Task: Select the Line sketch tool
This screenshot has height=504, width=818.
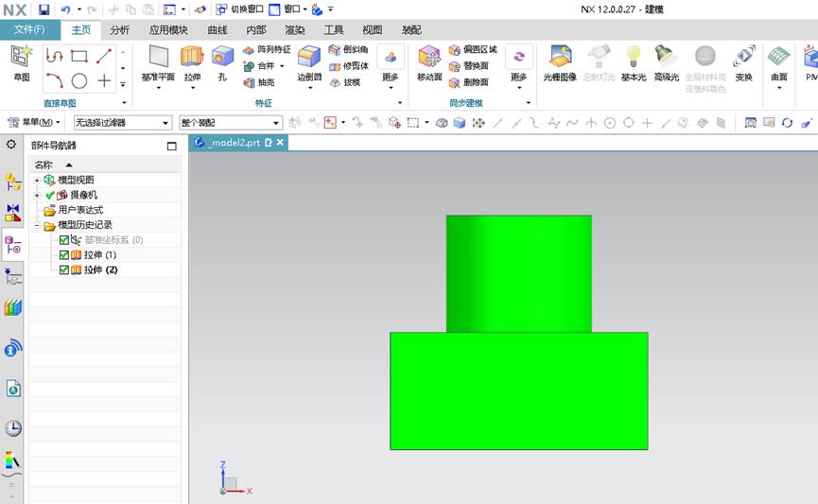Action: (104, 55)
